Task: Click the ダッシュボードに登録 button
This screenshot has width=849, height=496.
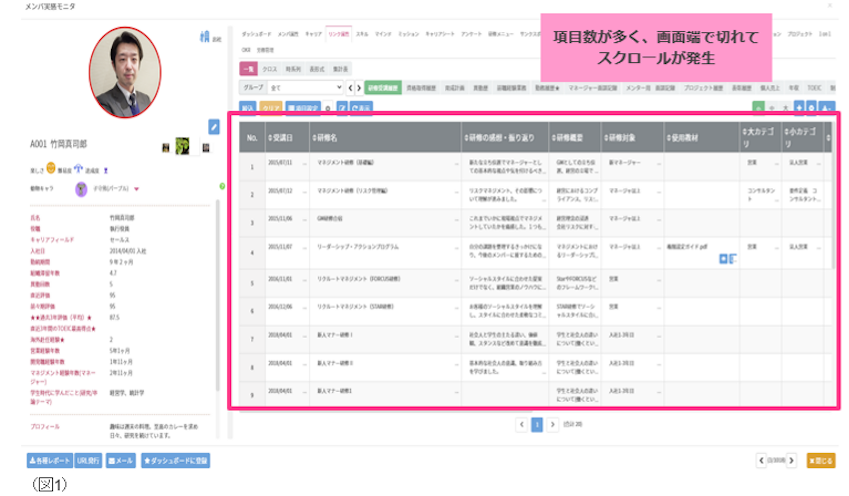Action: click(175, 461)
